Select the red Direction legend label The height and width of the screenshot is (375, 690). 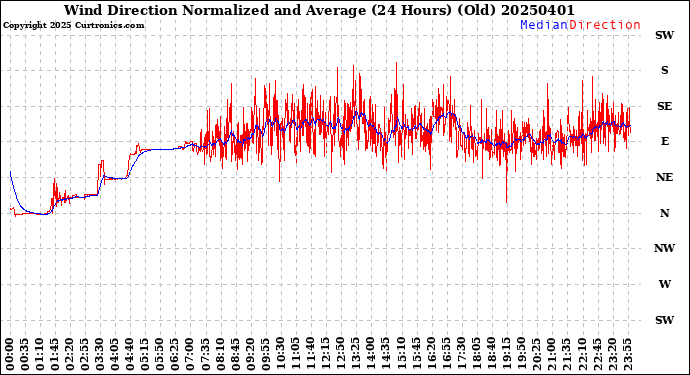click(x=605, y=25)
